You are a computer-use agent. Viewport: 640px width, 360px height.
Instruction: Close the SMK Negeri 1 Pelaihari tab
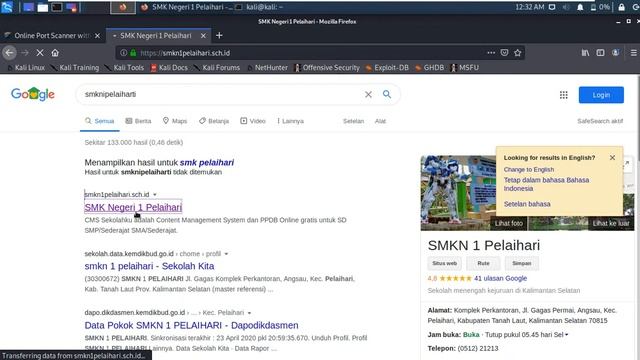point(203,36)
